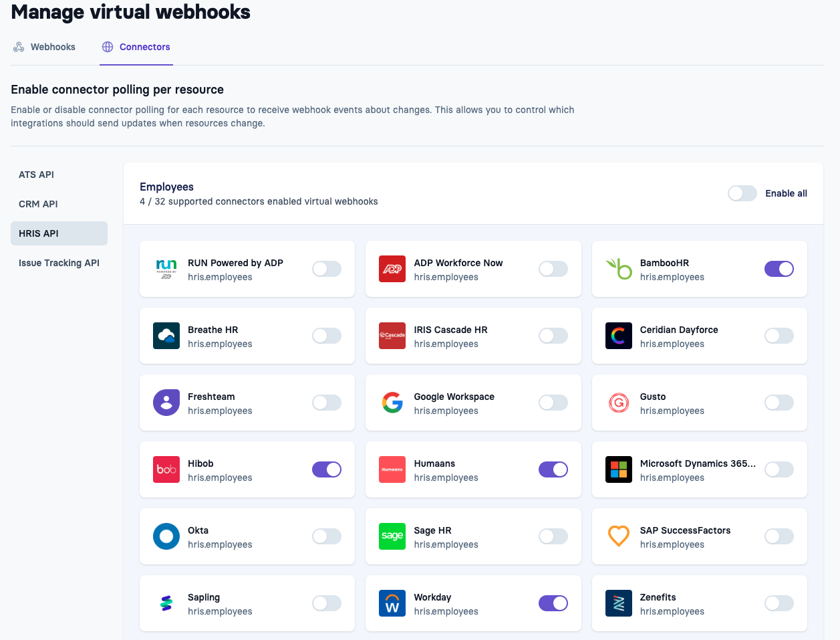Enable ADP Workforce Now polling

tap(553, 269)
